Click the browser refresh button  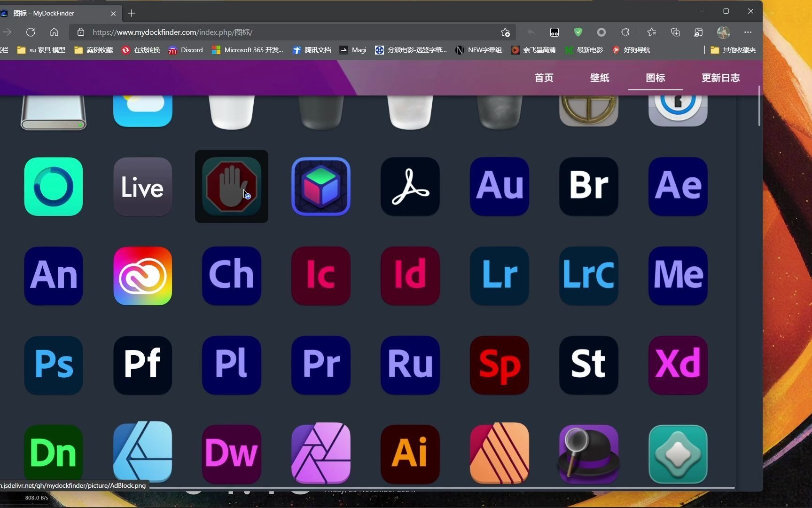click(31, 32)
